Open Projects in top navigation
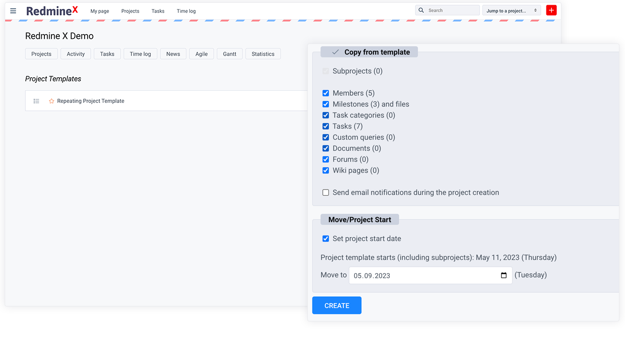 130,11
